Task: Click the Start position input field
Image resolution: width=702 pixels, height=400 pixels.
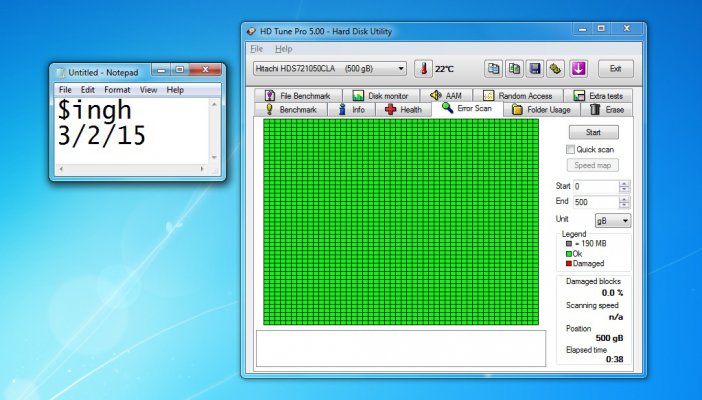Action: click(x=596, y=186)
